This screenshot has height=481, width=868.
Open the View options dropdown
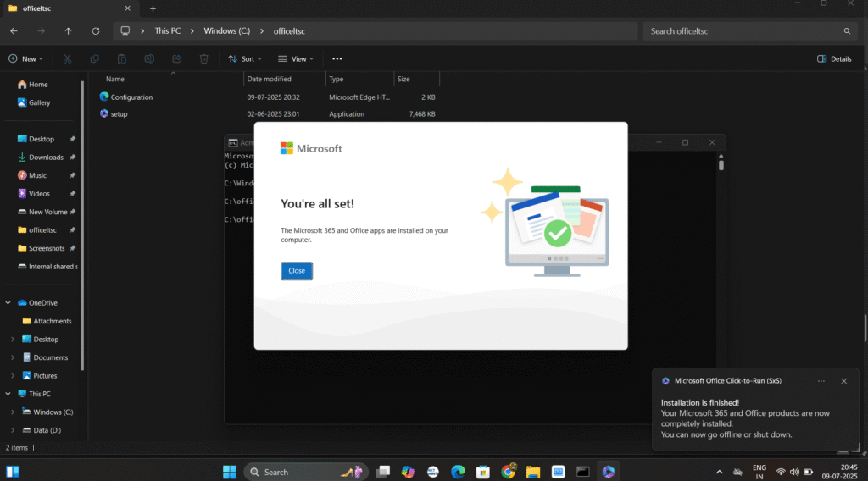296,58
